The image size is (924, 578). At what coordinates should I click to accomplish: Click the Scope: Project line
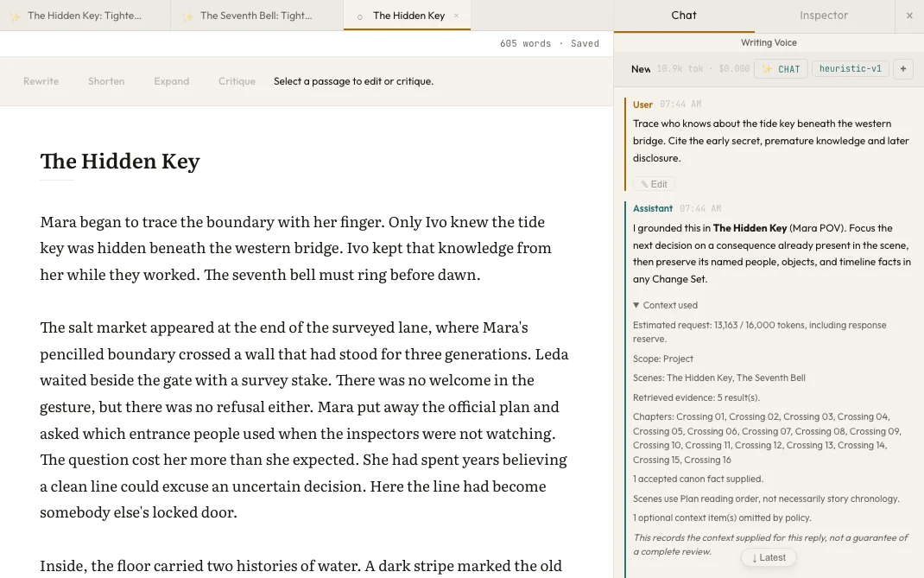[x=663, y=359]
